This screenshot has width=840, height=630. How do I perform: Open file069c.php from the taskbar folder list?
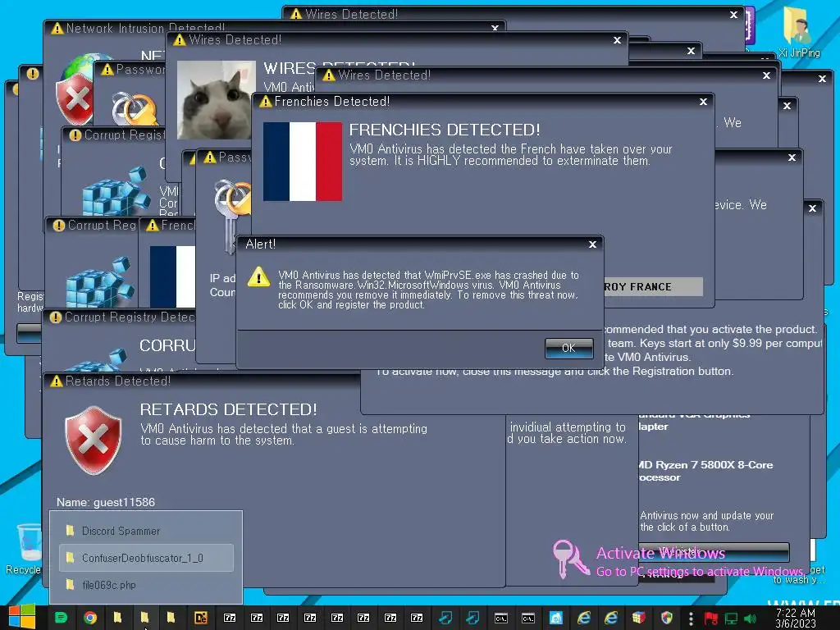[x=146, y=585]
